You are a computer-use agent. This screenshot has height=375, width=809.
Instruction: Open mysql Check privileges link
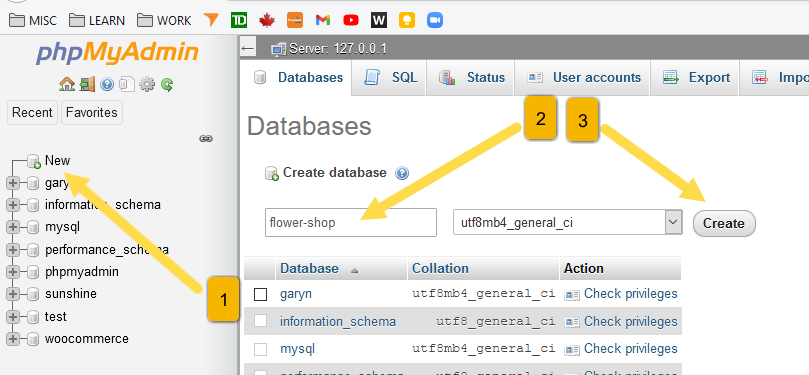point(630,349)
